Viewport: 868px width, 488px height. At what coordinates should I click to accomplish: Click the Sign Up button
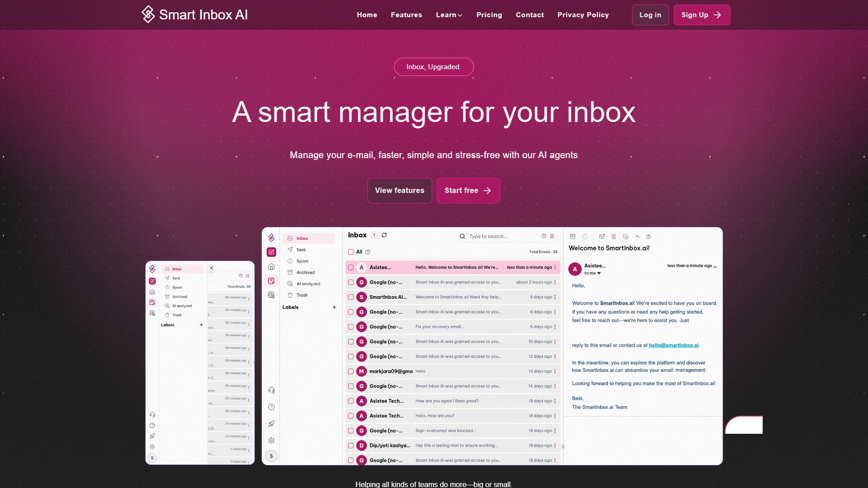click(x=702, y=15)
